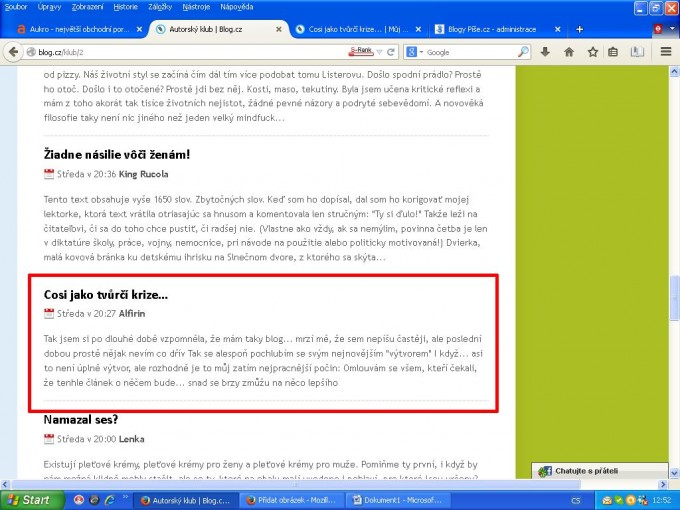This screenshot has height=510, width=680.
Task: Open the Záložky menu
Action: [x=158, y=7]
